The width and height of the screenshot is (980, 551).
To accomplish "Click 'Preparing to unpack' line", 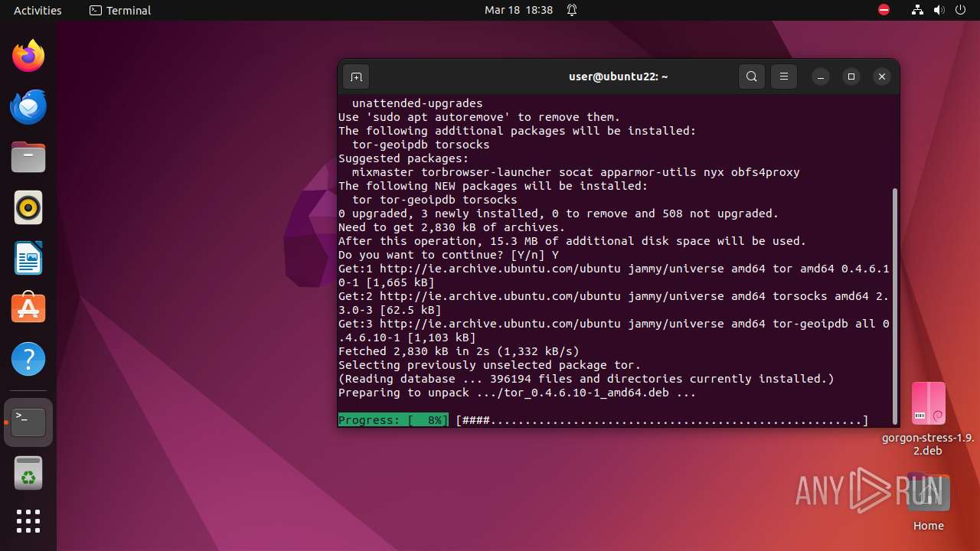I will click(x=517, y=393).
